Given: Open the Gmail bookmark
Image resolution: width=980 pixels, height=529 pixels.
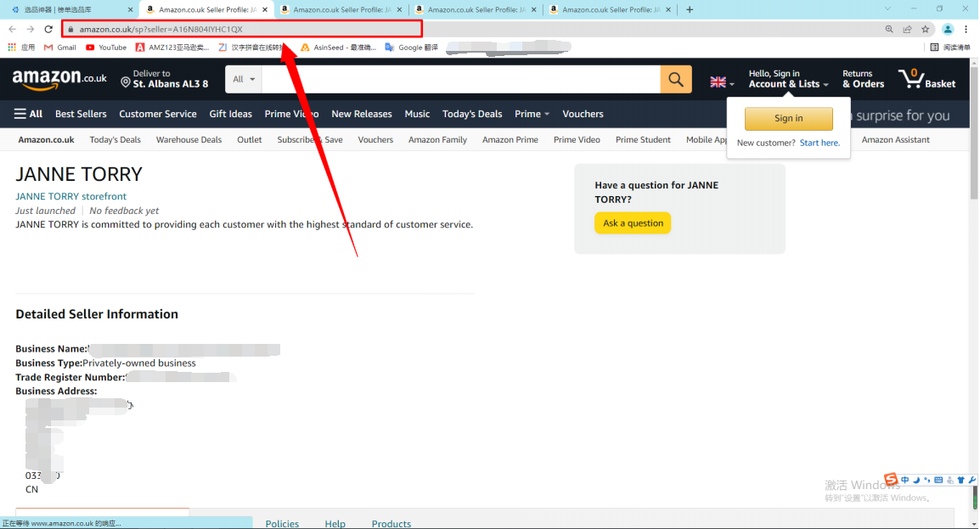Looking at the screenshot, I should (60, 48).
